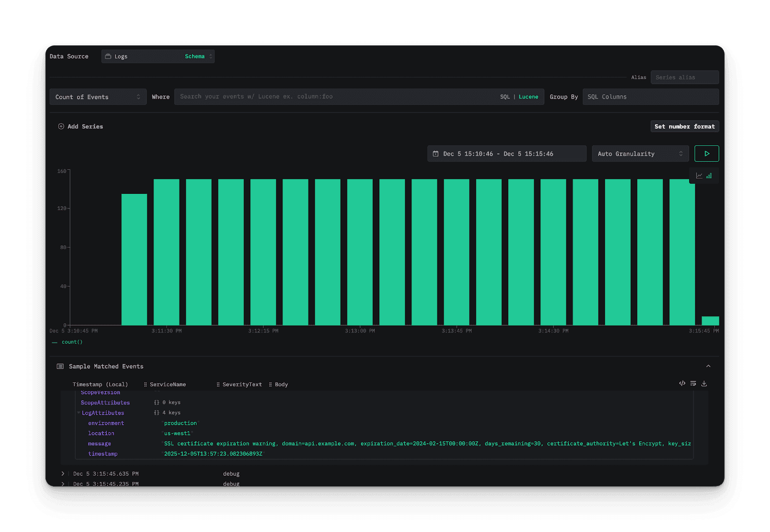The height and width of the screenshot is (532, 770).
Task: Focus the Where Lucene search field
Action: coord(337,97)
